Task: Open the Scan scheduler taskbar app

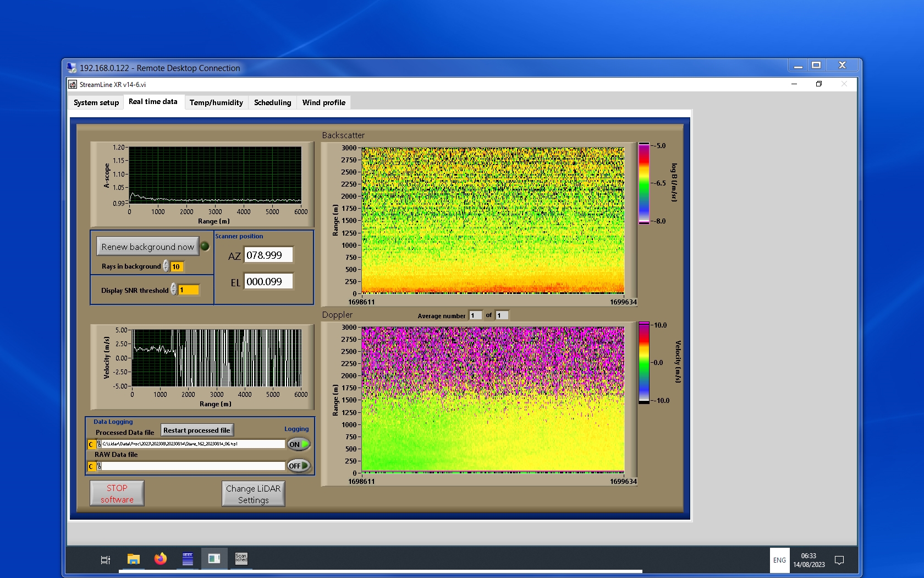Action: pos(241,559)
